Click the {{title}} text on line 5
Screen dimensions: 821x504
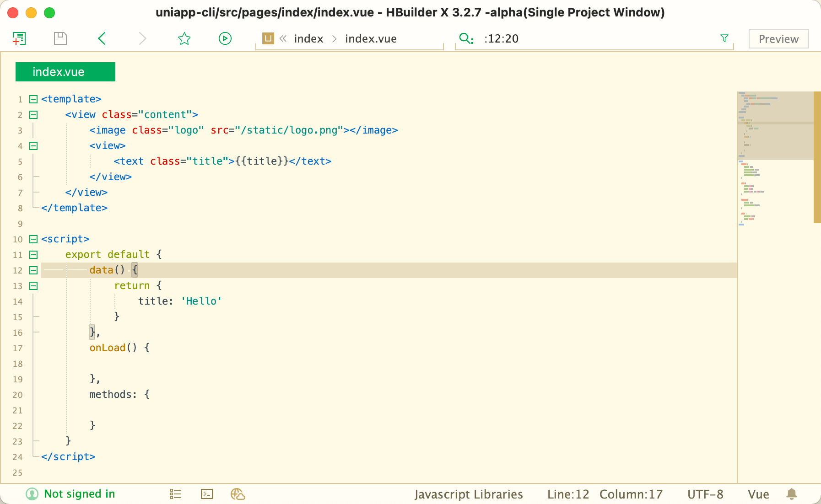262,161
